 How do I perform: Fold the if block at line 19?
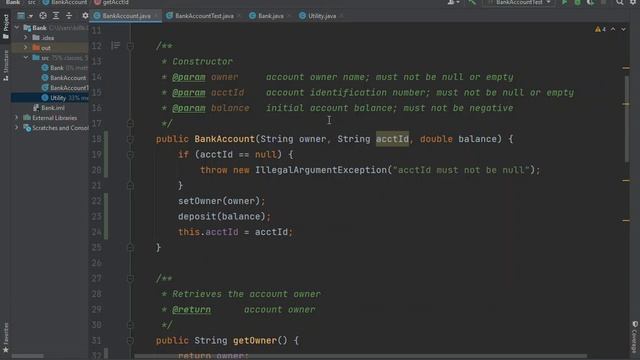tap(130, 155)
